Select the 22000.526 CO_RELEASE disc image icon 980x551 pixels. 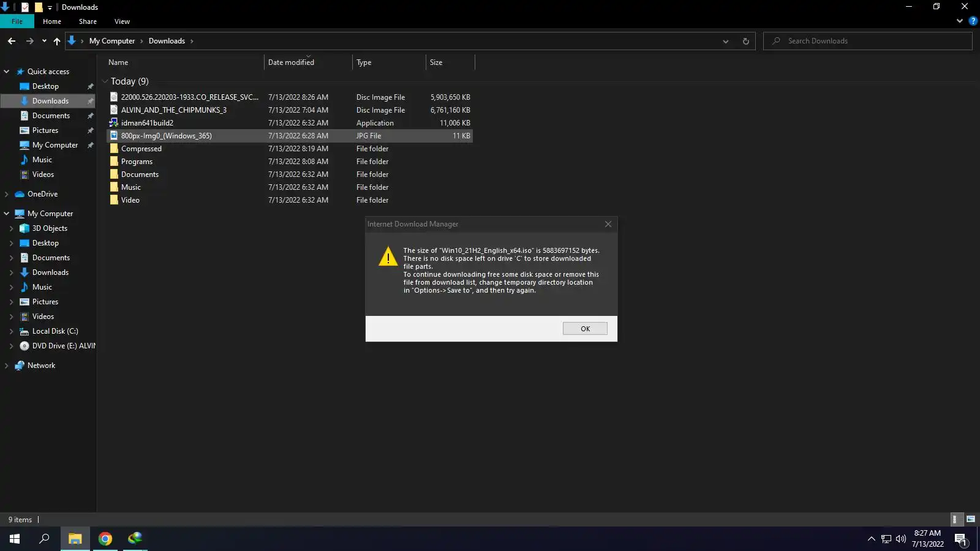[114, 97]
